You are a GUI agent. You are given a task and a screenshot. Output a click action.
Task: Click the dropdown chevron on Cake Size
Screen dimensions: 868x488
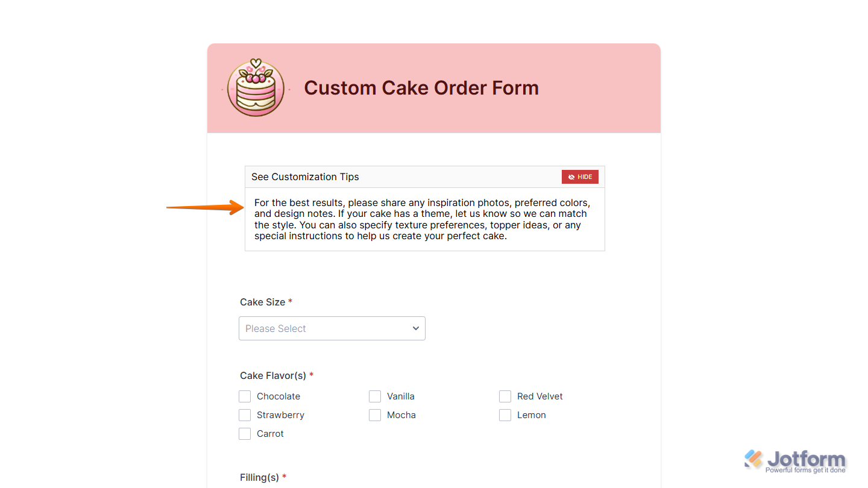415,328
